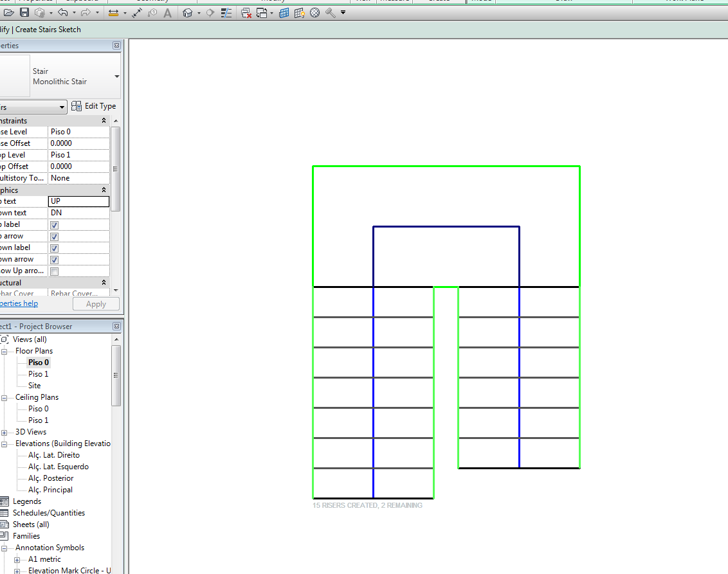This screenshot has height=574, width=728.
Task: Click the Undo arrow icon
Action: (x=63, y=13)
